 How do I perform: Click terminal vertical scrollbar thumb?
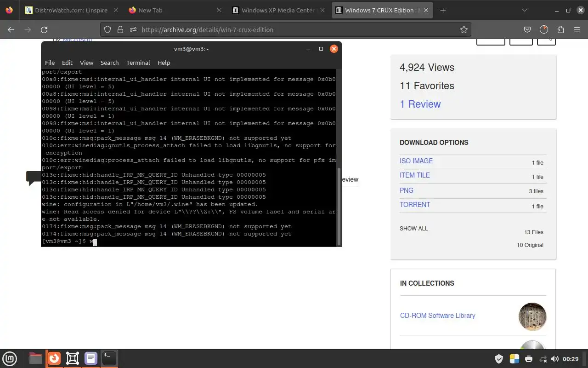click(x=339, y=206)
